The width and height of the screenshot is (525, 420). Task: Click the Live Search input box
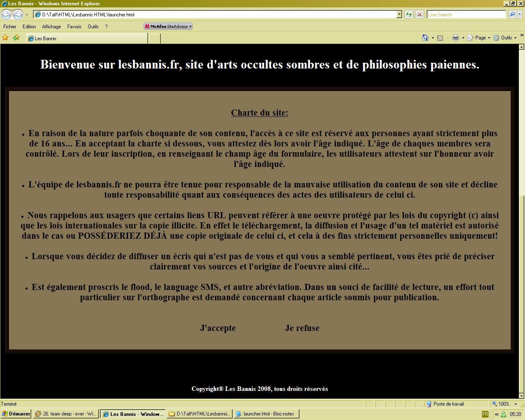tap(466, 14)
